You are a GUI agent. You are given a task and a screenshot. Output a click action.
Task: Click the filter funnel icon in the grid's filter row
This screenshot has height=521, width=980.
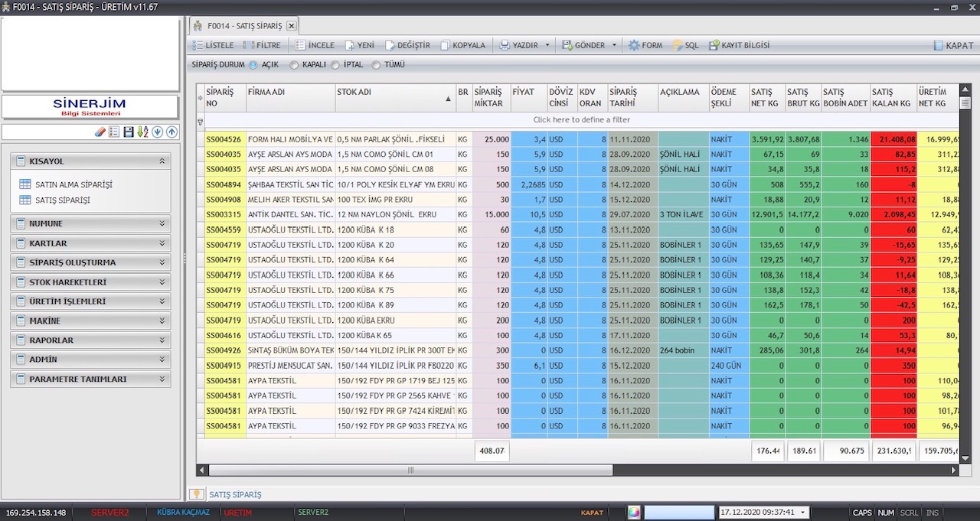click(201, 121)
